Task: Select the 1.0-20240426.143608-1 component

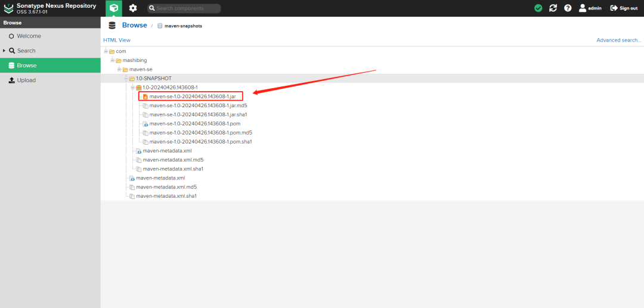Action: click(171, 88)
